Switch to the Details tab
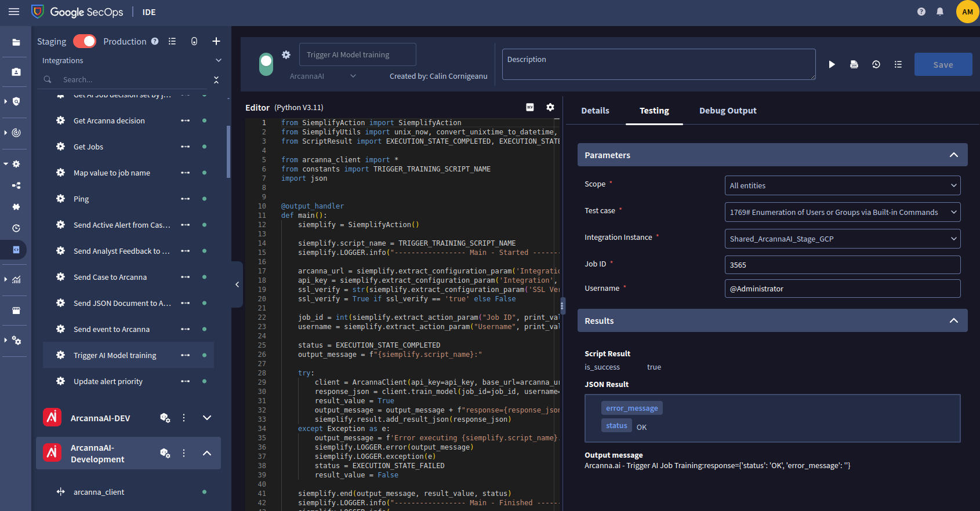This screenshot has width=980, height=511. (596, 111)
